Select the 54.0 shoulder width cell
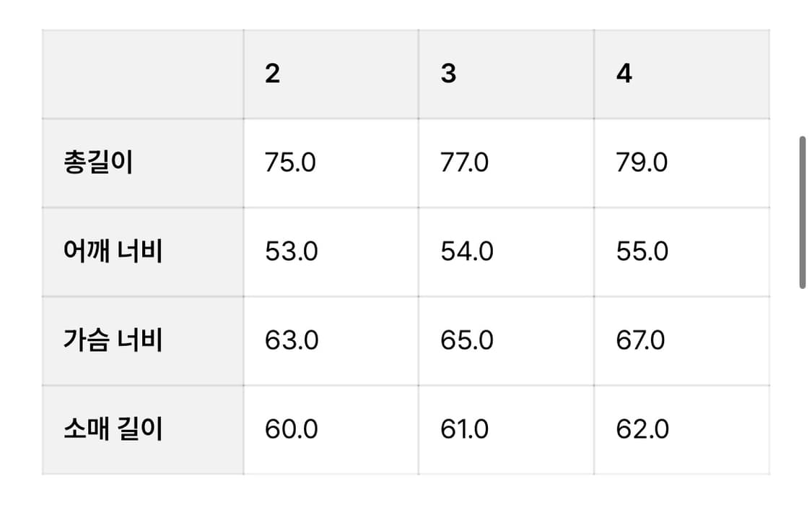The image size is (812, 518). tap(506, 252)
